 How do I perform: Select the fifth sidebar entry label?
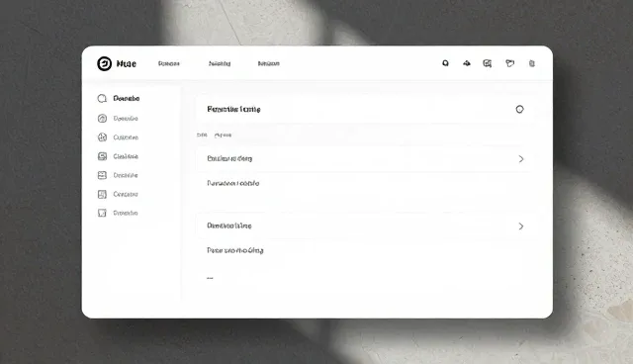tap(126, 175)
